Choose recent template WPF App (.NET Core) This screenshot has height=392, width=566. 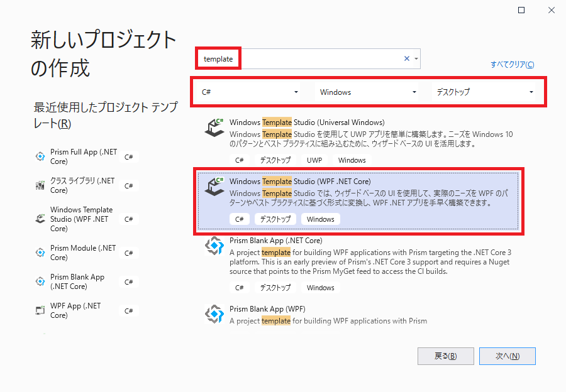coord(87,310)
